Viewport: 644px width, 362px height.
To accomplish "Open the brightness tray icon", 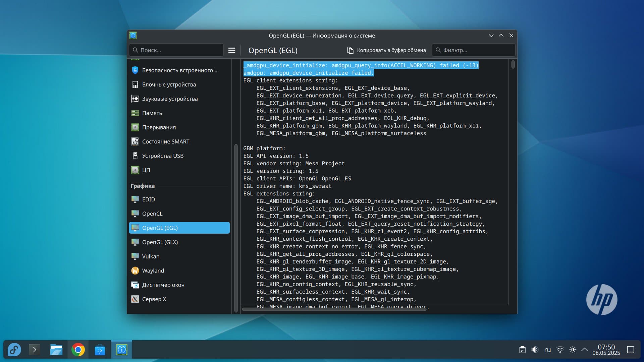I will point(573,350).
